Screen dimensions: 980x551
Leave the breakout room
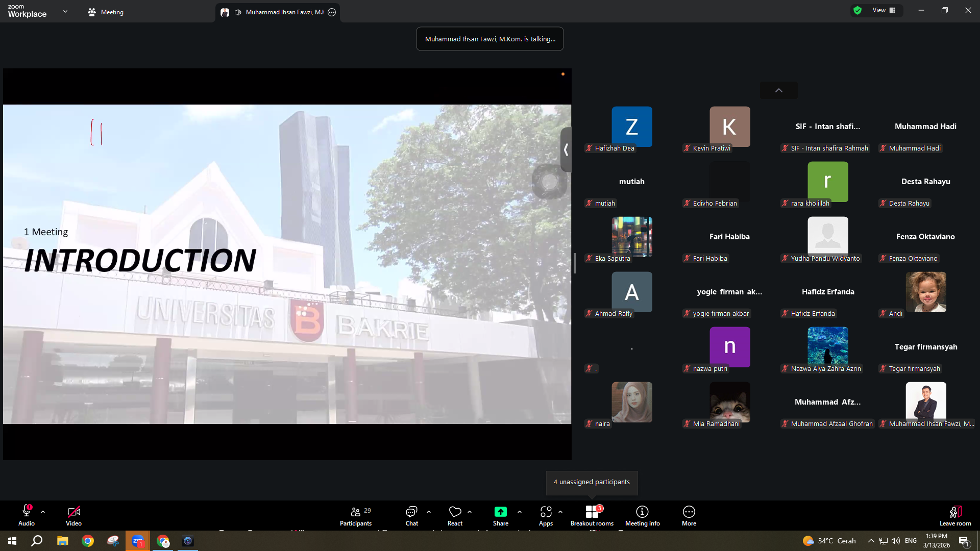[x=955, y=515]
